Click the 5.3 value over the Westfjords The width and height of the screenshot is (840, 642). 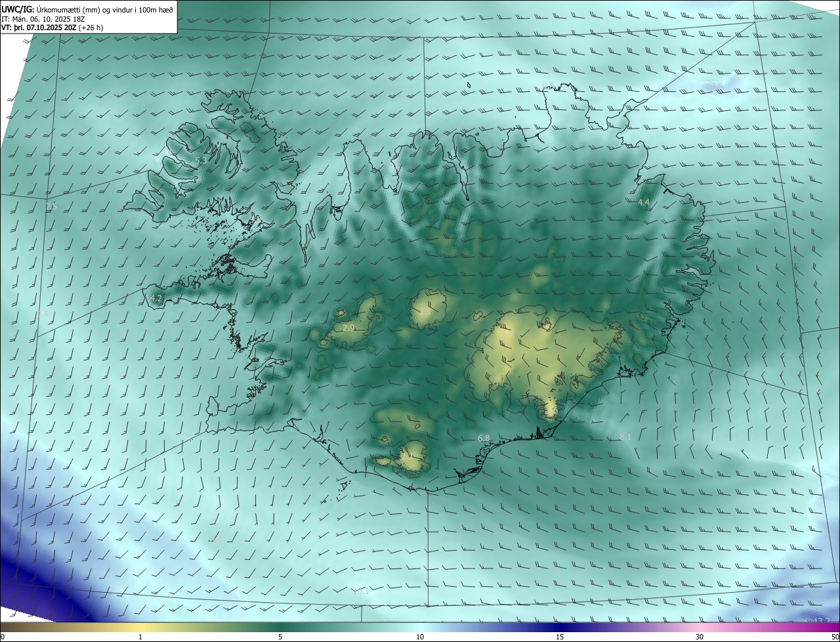tap(201, 160)
